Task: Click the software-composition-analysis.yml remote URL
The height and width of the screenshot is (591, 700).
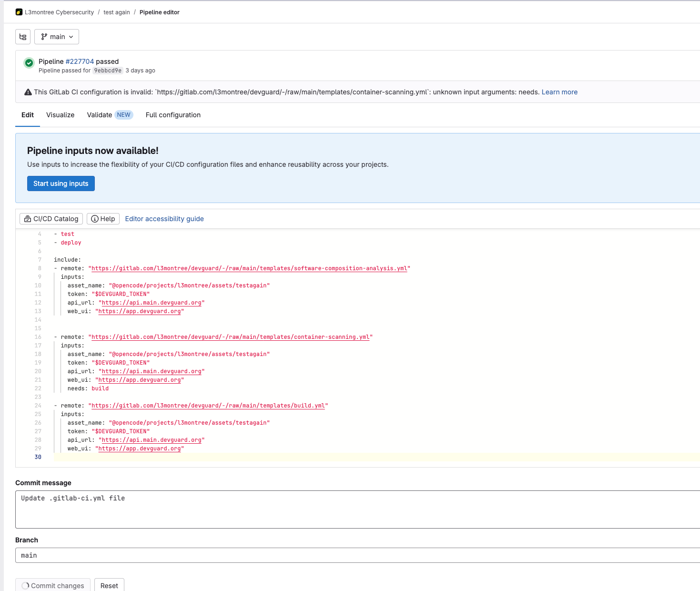Action: [x=249, y=268]
